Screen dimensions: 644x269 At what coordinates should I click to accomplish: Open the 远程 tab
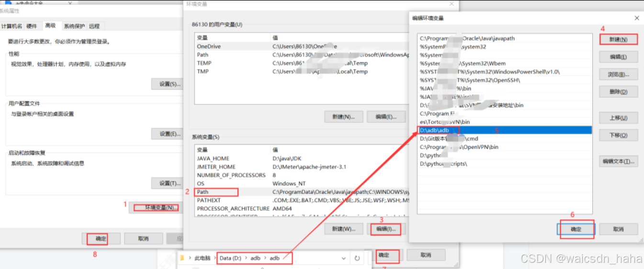pyautogui.click(x=94, y=26)
